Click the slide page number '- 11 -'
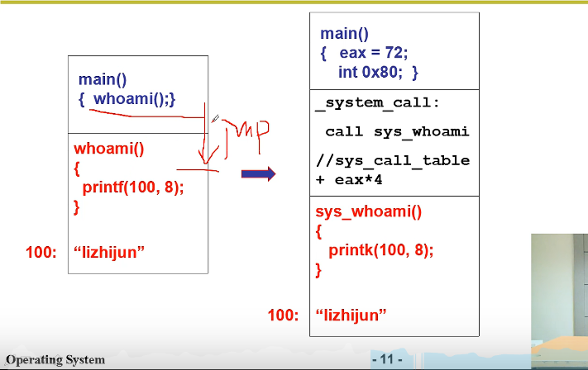Screen dimensions: 588x370 point(387,359)
